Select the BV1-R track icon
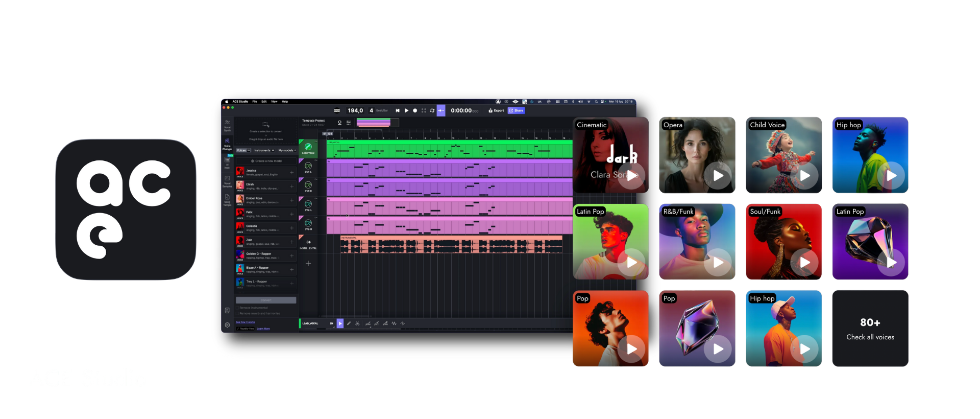 (308, 184)
